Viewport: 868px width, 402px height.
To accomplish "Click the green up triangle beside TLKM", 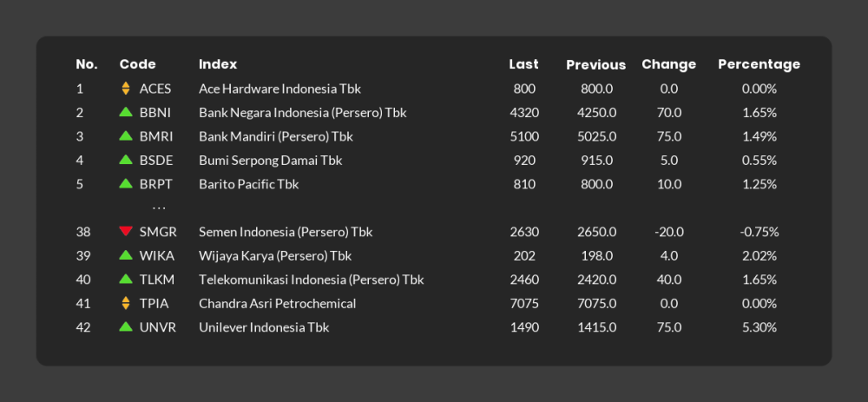I will pos(126,279).
